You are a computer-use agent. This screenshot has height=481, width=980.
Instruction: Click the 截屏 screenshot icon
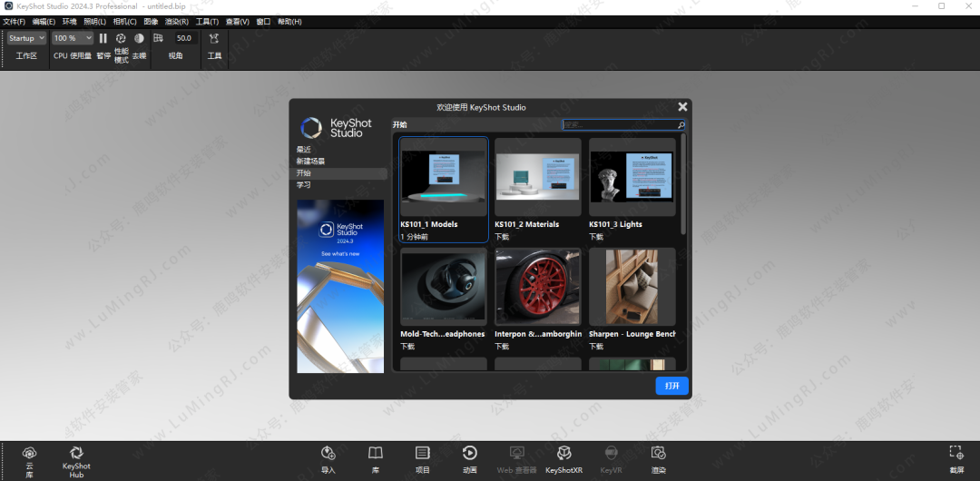tap(956, 457)
